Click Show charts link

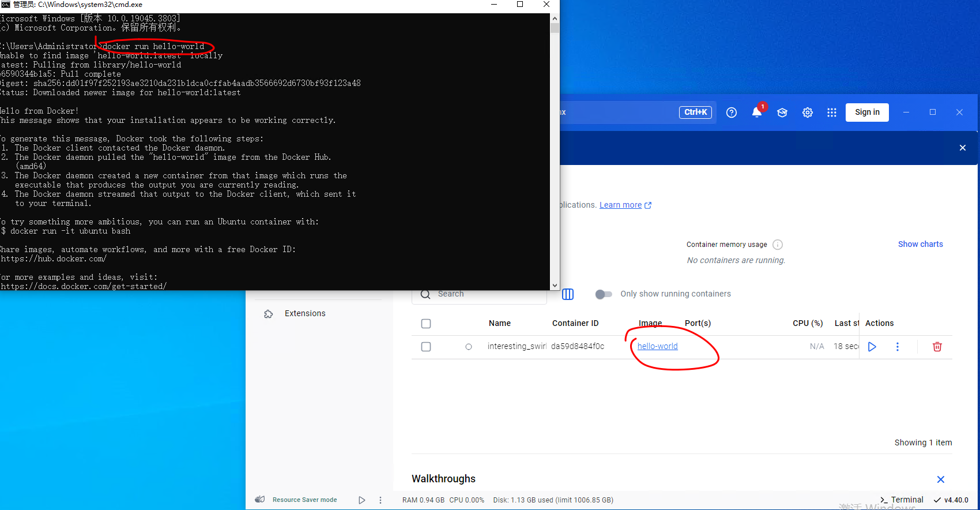[921, 244]
